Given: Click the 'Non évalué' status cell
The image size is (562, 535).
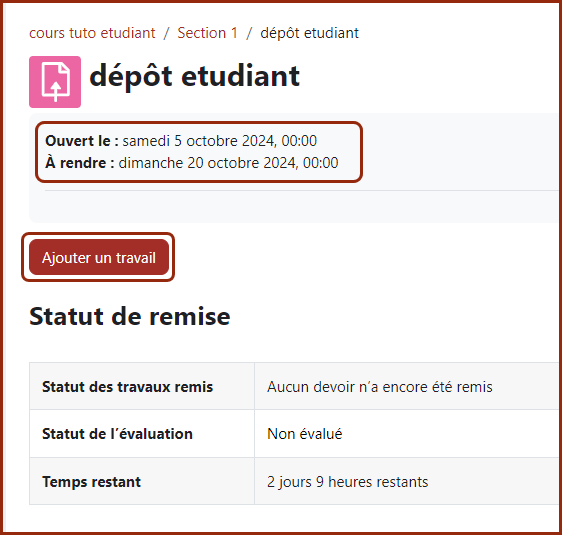Looking at the screenshot, I should (x=305, y=434).
